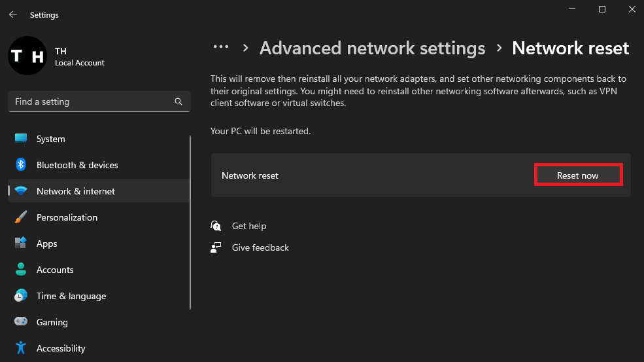This screenshot has height=362, width=644.
Task: Click the back arrow in Settings
Action: click(x=13, y=14)
